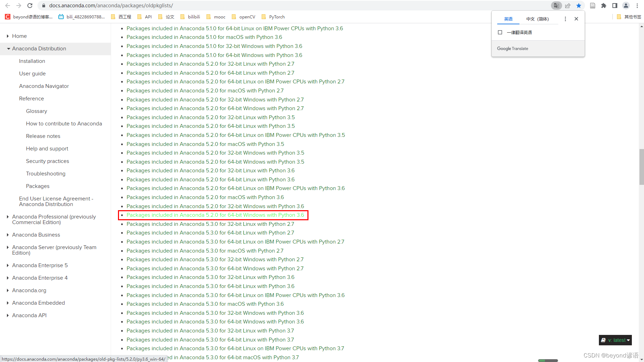The image size is (644, 362).
Task: Open Anaconda 5.3.0 IBM Power Python 3.7 link
Action: tap(235, 348)
